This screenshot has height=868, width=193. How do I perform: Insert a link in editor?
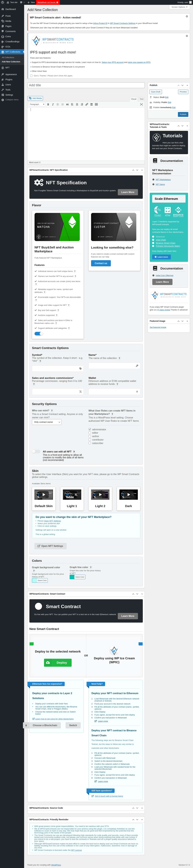point(87,104)
